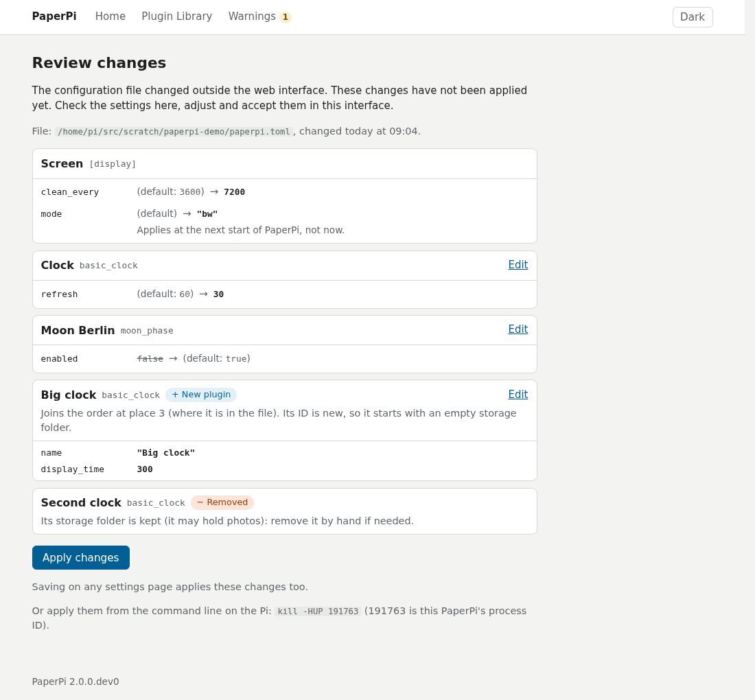Image resolution: width=755 pixels, height=700 pixels.
Task: Edit the Big clock plugin
Action: (518, 395)
